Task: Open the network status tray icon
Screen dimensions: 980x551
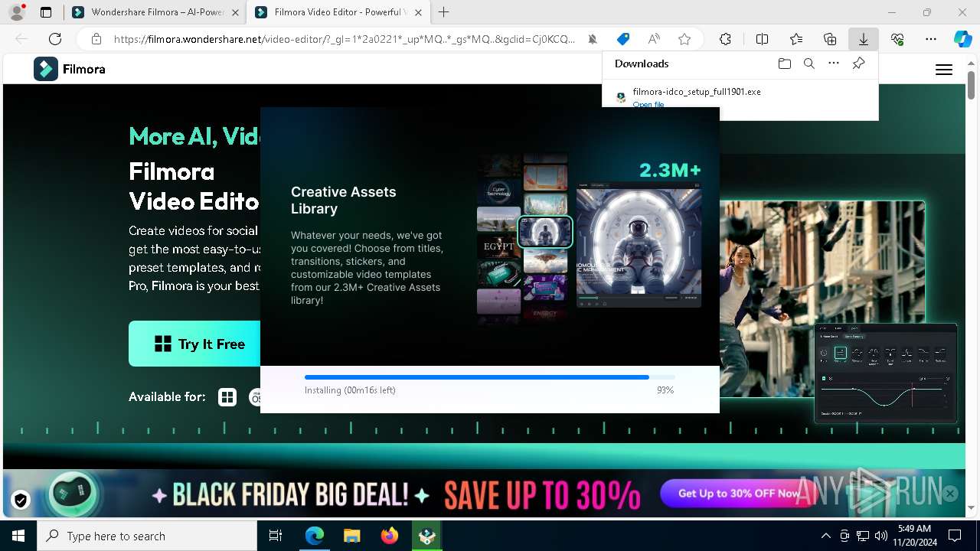Action: point(863,536)
